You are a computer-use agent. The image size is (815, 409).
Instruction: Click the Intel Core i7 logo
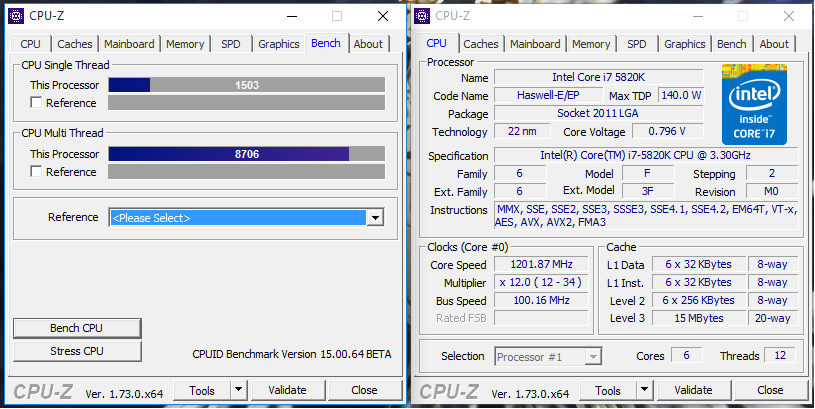click(754, 104)
